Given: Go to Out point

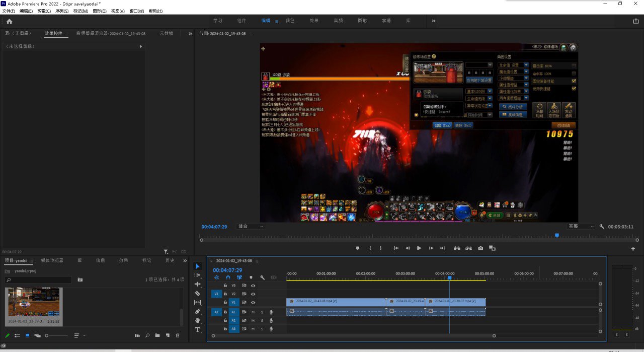Looking at the screenshot, I should coord(442,248).
